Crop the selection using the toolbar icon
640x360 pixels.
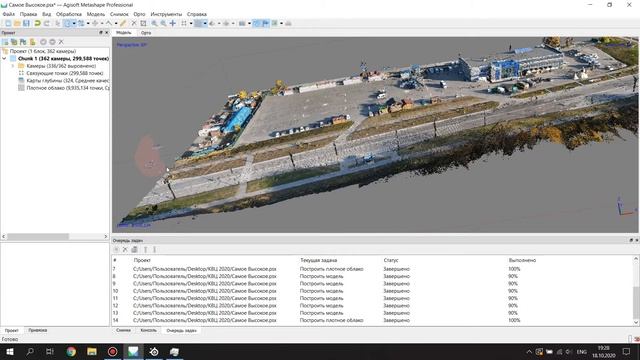(143, 24)
